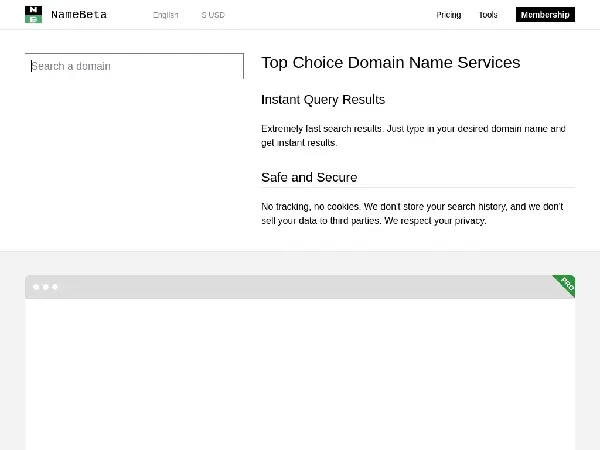The width and height of the screenshot is (600, 450).
Task: Open the Tools menu item
Action: tap(488, 15)
